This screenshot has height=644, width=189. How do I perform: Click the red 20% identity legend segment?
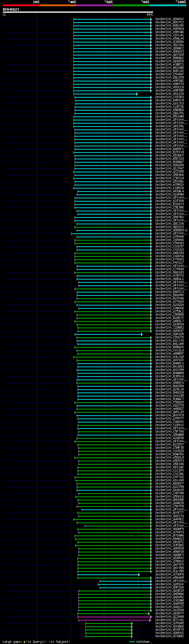pyautogui.click(x=21, y=5)
